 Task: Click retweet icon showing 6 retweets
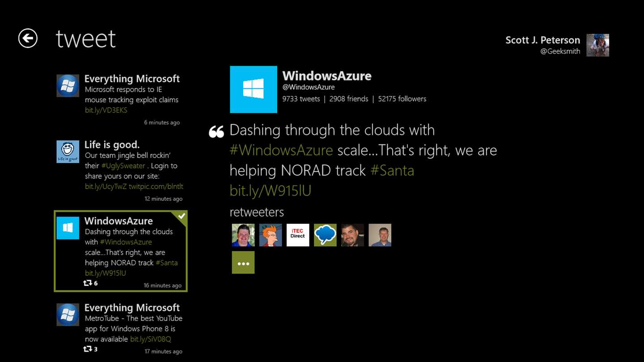point(88,283)
